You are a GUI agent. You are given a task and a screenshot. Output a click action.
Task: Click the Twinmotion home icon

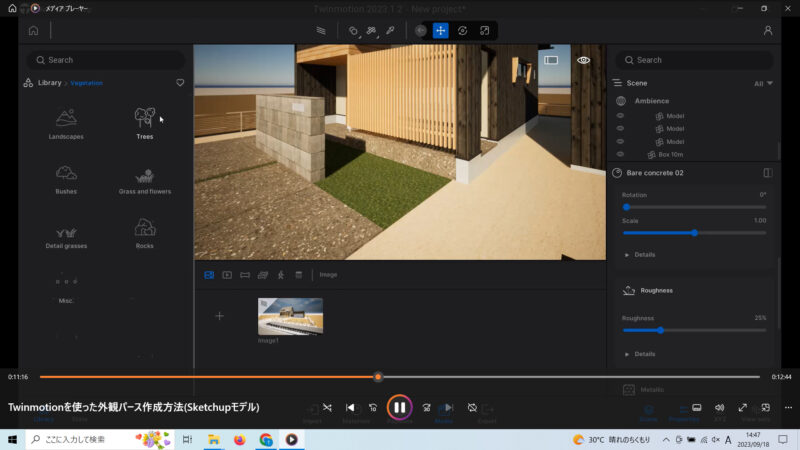(33, 31)
